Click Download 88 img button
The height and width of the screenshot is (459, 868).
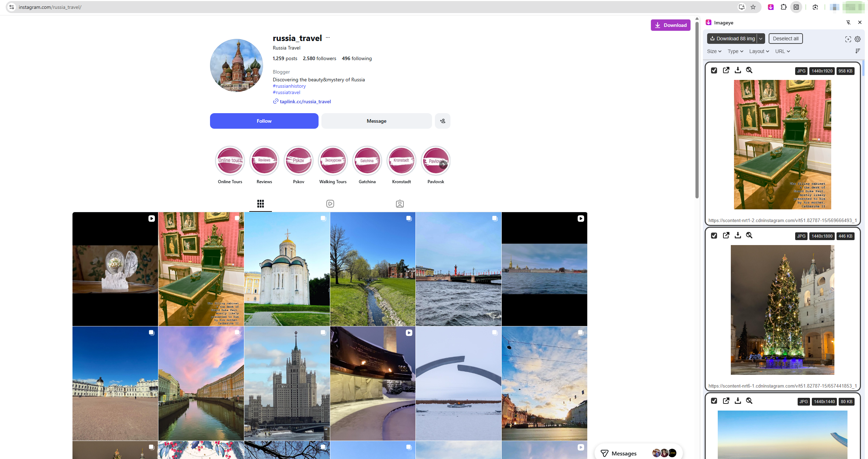[732, 39]
